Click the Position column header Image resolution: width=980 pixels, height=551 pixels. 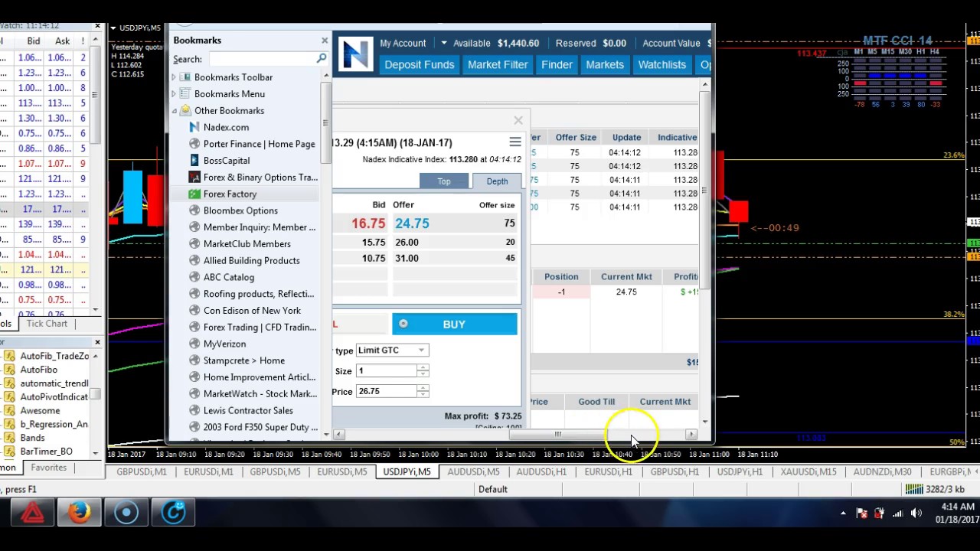pos(561,277)
